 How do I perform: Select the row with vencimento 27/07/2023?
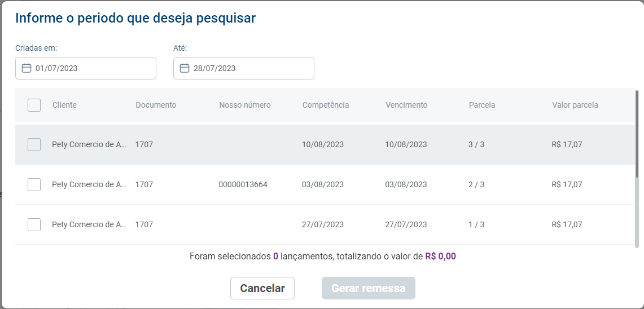tap(325, 224)
